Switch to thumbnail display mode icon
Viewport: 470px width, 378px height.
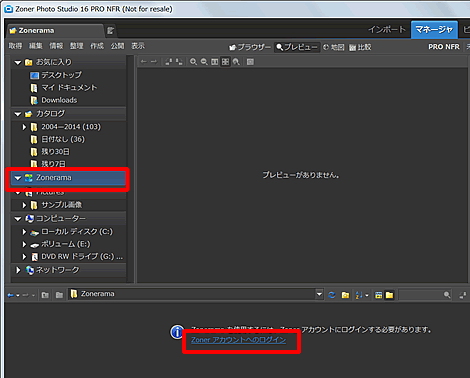[378, 295]
